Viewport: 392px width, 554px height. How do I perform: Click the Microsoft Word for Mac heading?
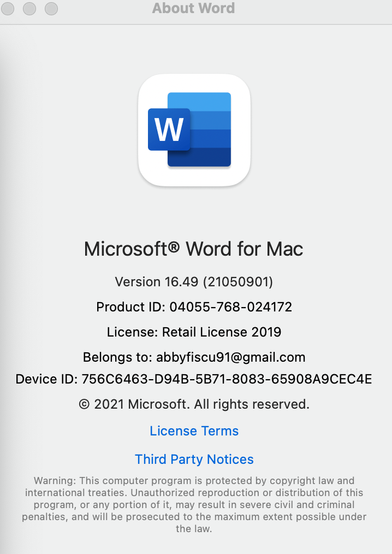click(x=193, y=249)
